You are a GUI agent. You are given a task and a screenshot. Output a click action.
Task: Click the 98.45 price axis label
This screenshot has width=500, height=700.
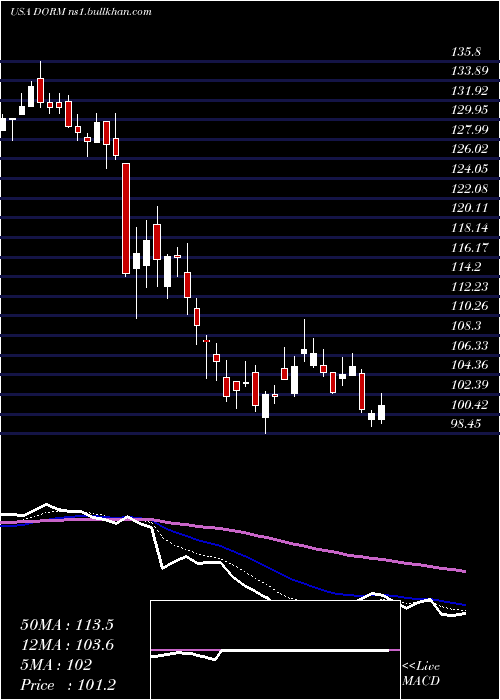466,423
